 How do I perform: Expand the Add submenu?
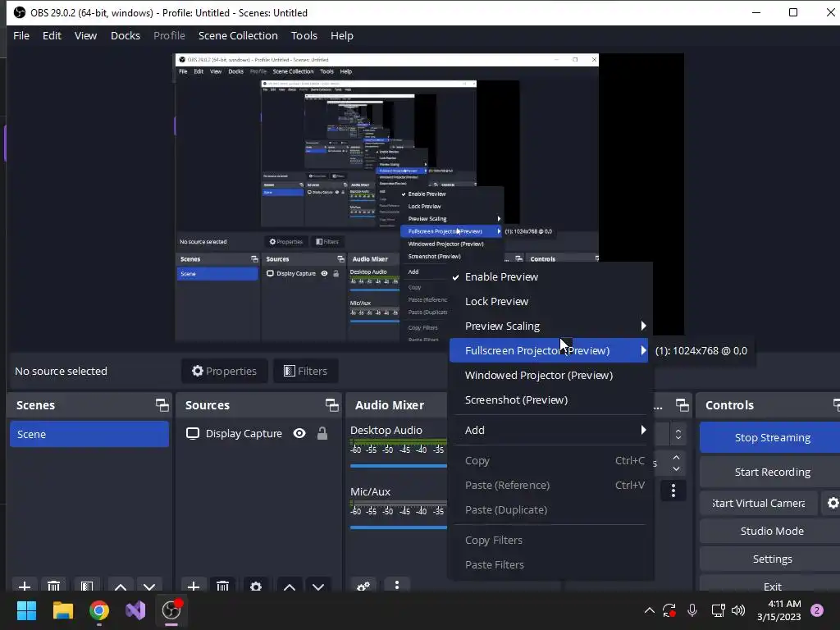tap(549, 430)
